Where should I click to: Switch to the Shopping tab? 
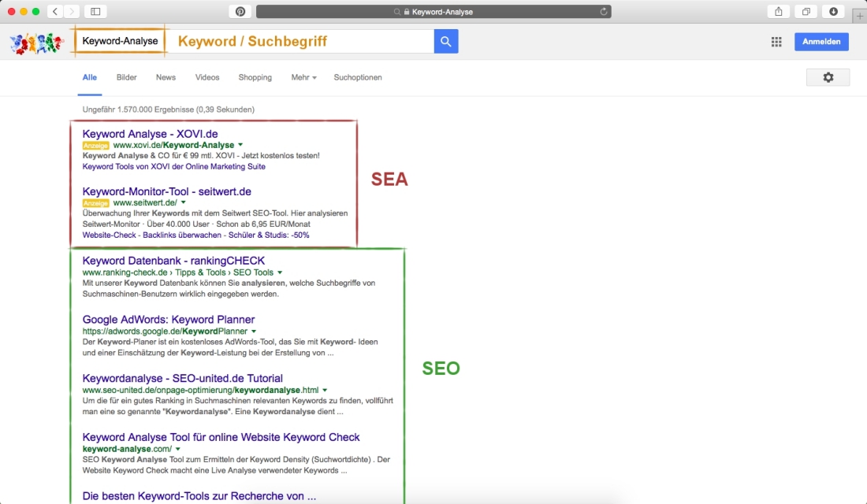(x=255, y=77)
